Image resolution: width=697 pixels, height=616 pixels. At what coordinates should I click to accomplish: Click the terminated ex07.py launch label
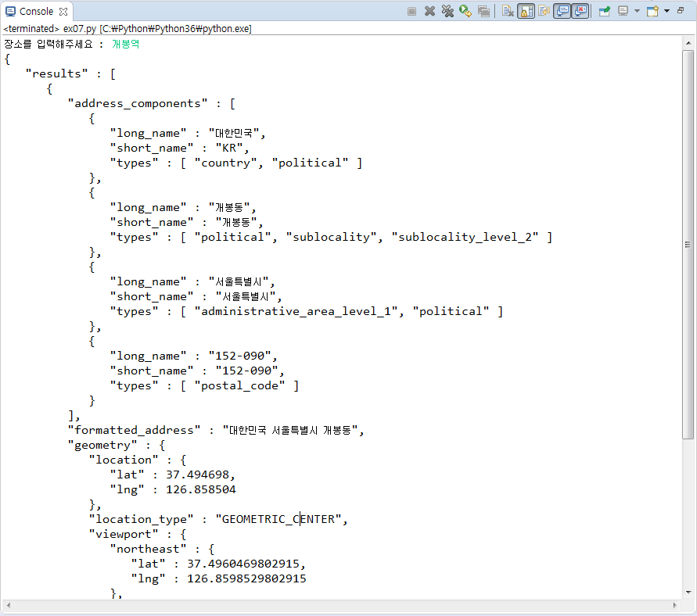pyautogui.click(x=128, y=29)
